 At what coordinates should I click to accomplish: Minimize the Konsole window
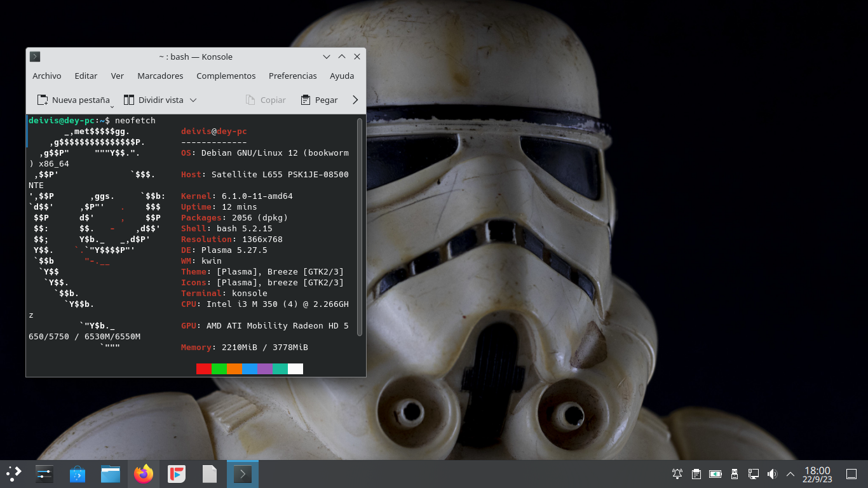pyautogui.click(x=327, y=57)
